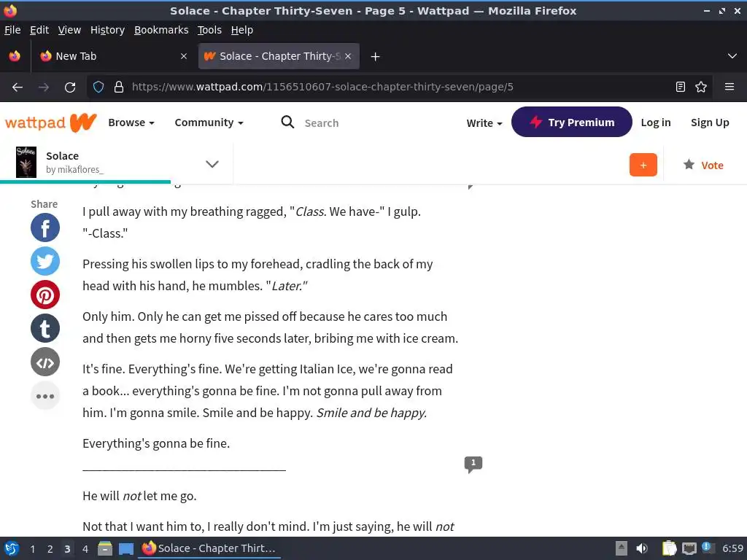List all tabs dropdown arrow
This screenshot has width=747, height=560.
pos(732,56)
